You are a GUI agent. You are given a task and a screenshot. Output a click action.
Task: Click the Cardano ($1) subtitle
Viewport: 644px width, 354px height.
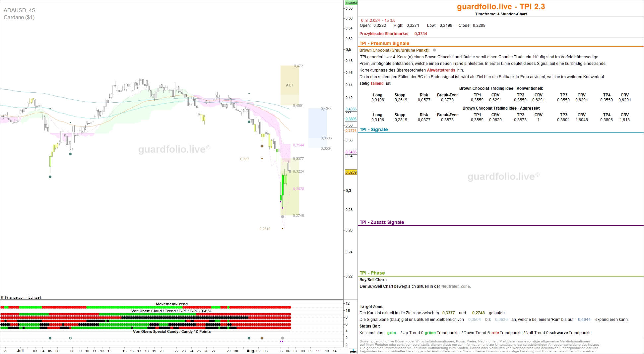pos(19,17)
